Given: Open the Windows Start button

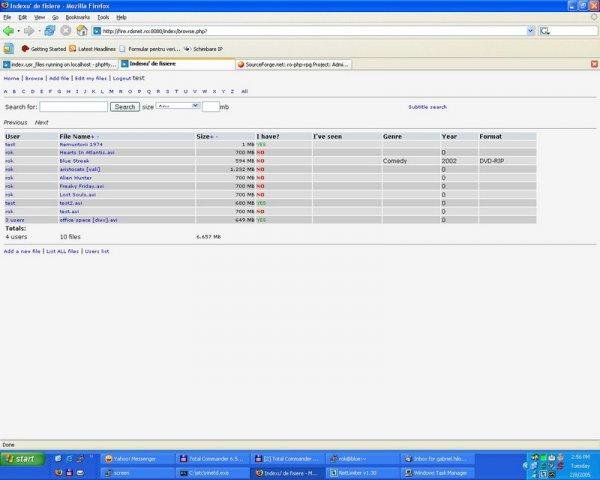Looking at the screenshot, I should [x=23, y=459].
